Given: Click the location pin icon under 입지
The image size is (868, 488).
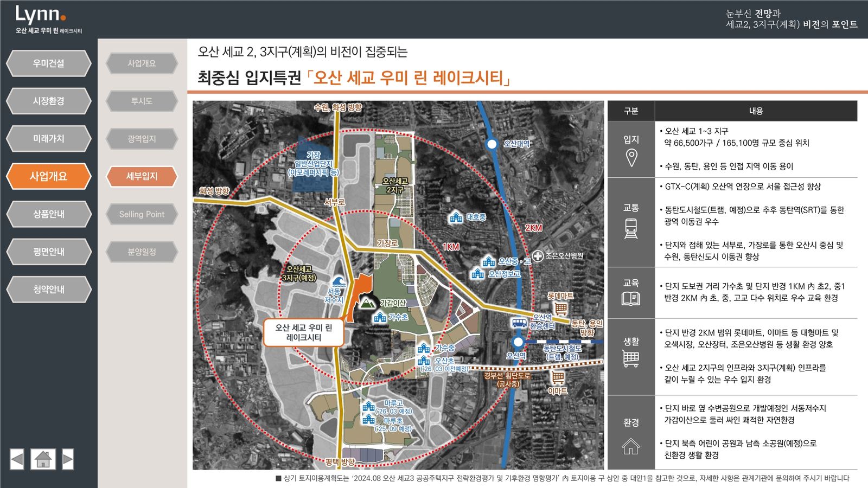Looking at the screenshot, I should click(631, 158).
